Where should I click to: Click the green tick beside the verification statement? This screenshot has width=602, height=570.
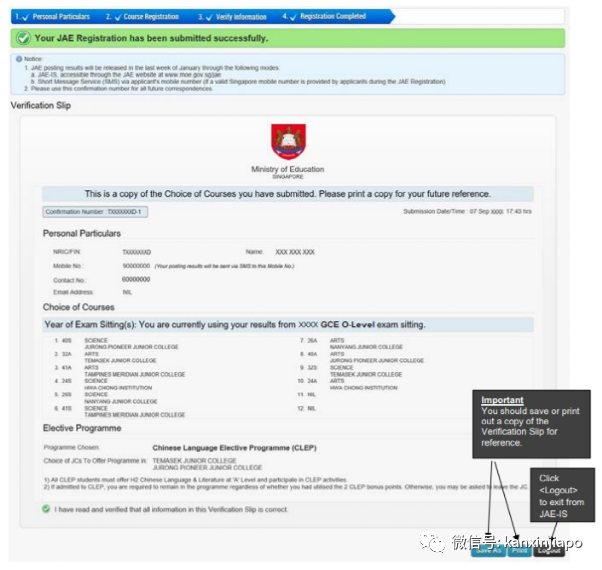(x=47, y=509)
